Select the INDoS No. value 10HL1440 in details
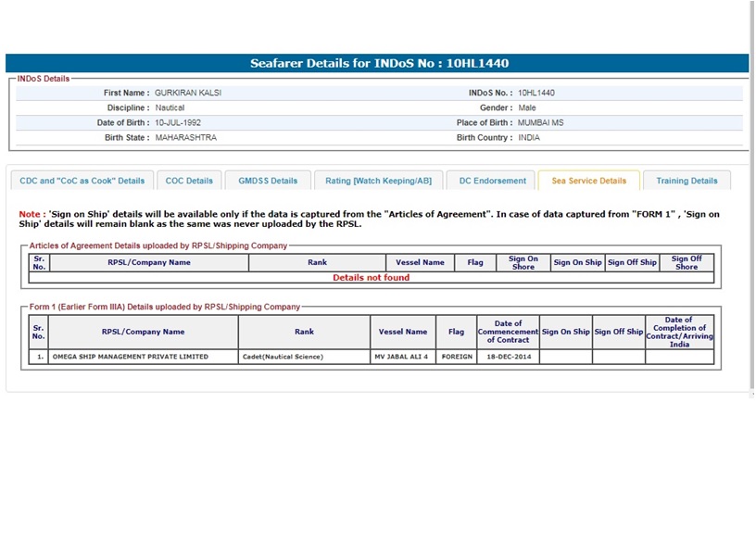The height and width of the screenshot is (554, 756). click(536, 94)
